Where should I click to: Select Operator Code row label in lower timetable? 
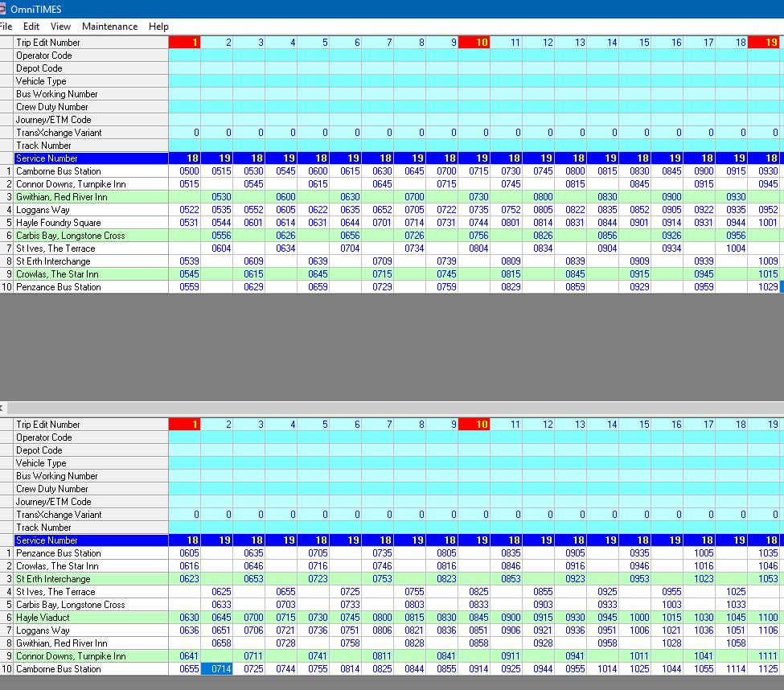tap(44, 437)
